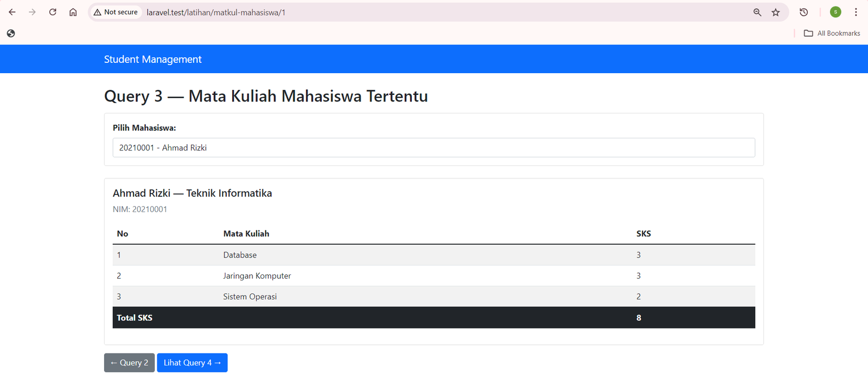The height and width of the screenshot is (378, 868).
Task: Open the green profile avatar
Action: coord(835,12)
